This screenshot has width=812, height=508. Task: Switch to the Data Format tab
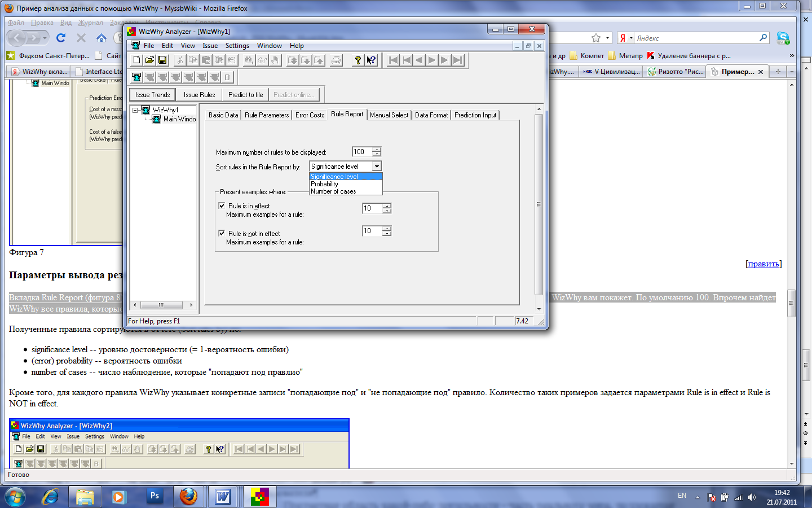tap(431, 115)
